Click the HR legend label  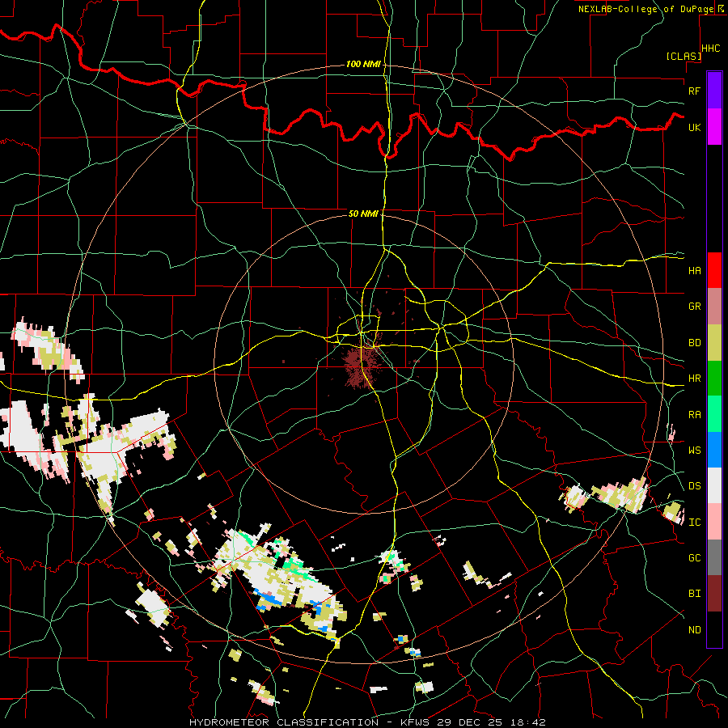[x=694, y=379]
